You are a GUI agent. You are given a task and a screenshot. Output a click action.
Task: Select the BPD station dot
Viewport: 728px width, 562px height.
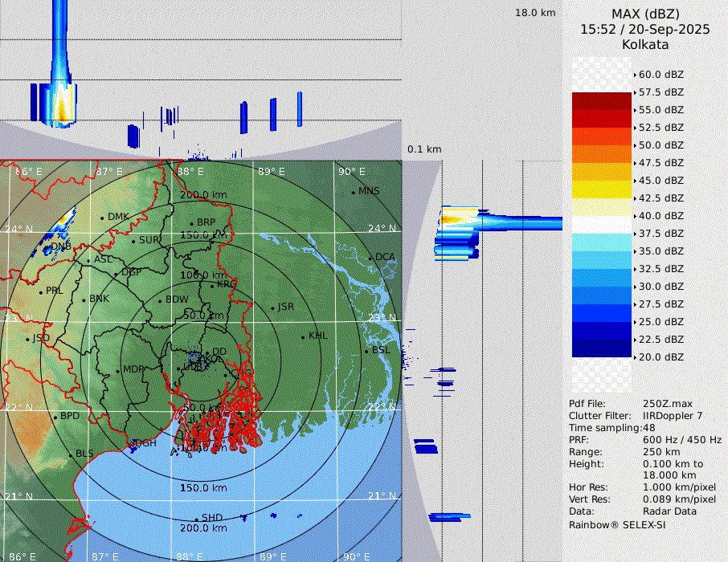(x=55, y=417)
